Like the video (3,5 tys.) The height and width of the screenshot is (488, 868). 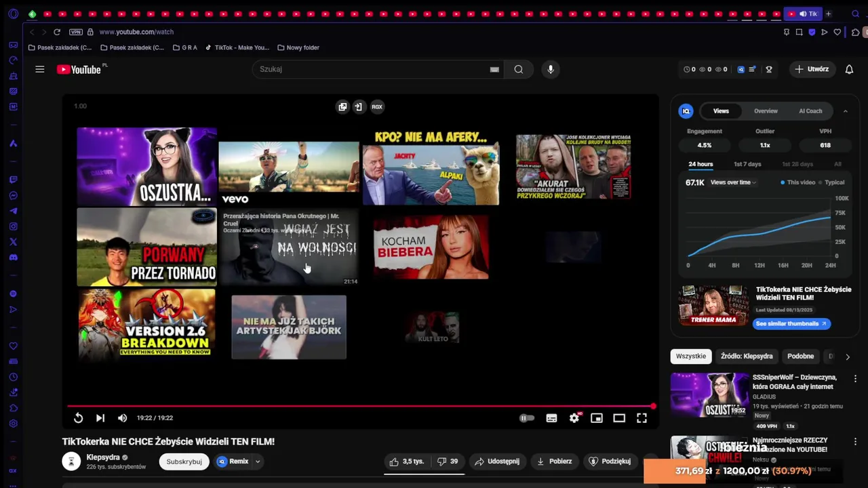pos(407,462)
